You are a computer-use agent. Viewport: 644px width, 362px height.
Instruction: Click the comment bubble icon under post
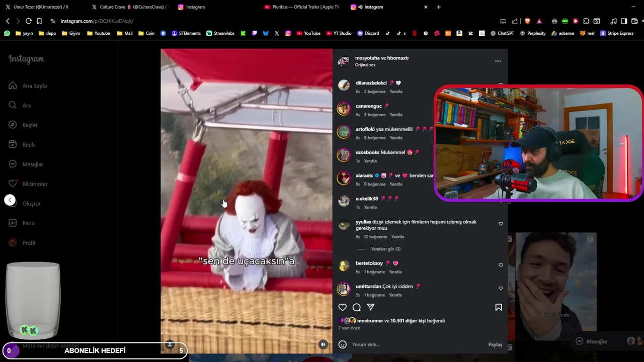pos(357,307)
